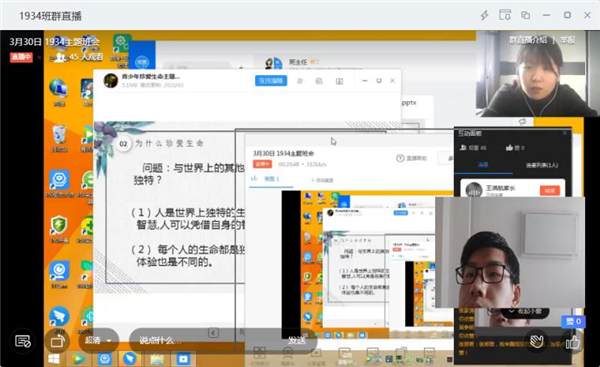Image resolution: width=600 pixels, height=367 pixels.
Task: Click the 王洪航家长 avatar in 连麦 list
Action: [x=474, y=189]
